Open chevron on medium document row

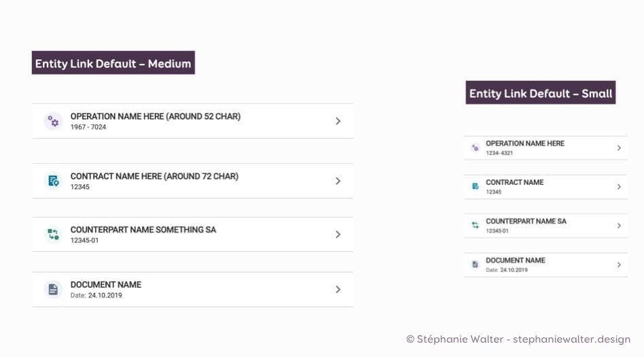click(338, 290)
